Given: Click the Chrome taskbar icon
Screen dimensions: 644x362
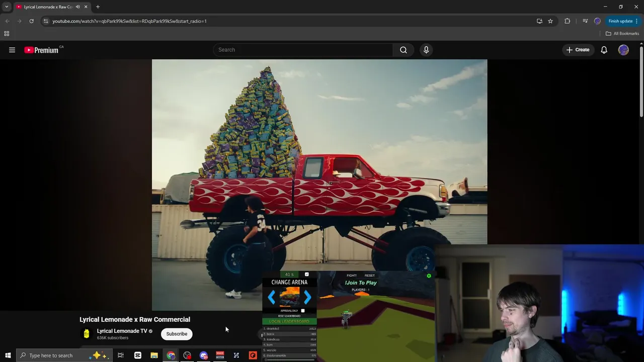Looking at the screenshot, I should coord(171,355).
